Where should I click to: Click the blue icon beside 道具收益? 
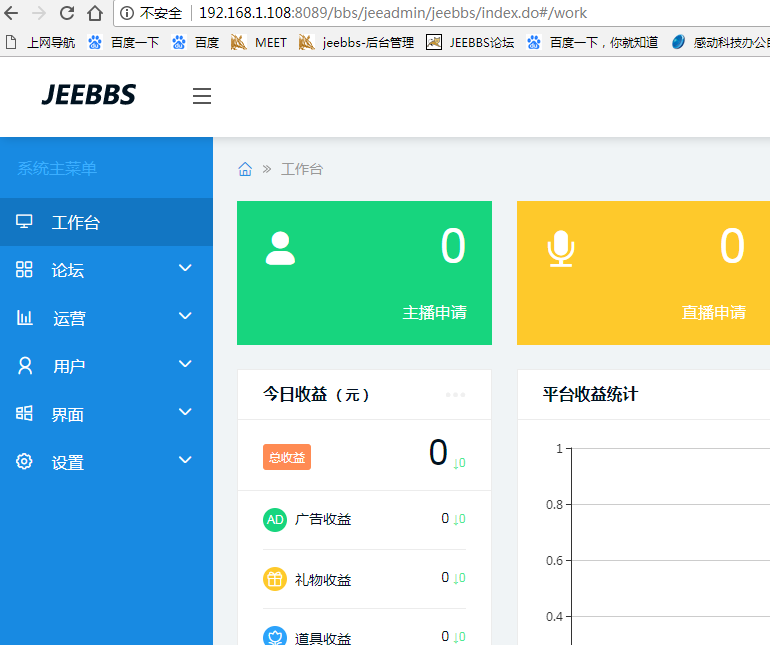275,636
